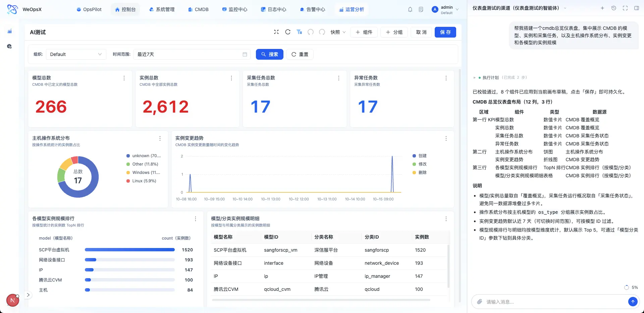The height and width of the screenshot is (313, 644).
Task: Toggle the 修改 series in trend legend
Action: [420, 164]
